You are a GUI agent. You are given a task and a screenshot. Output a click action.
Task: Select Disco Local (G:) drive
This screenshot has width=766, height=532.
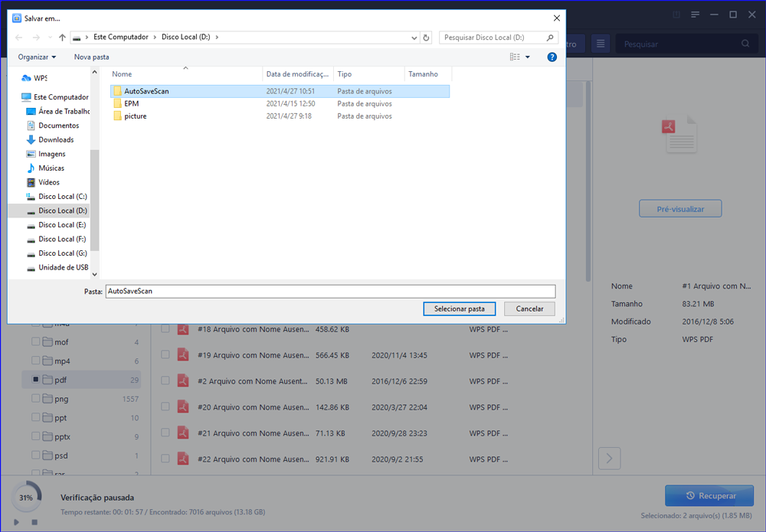point(57,253)
